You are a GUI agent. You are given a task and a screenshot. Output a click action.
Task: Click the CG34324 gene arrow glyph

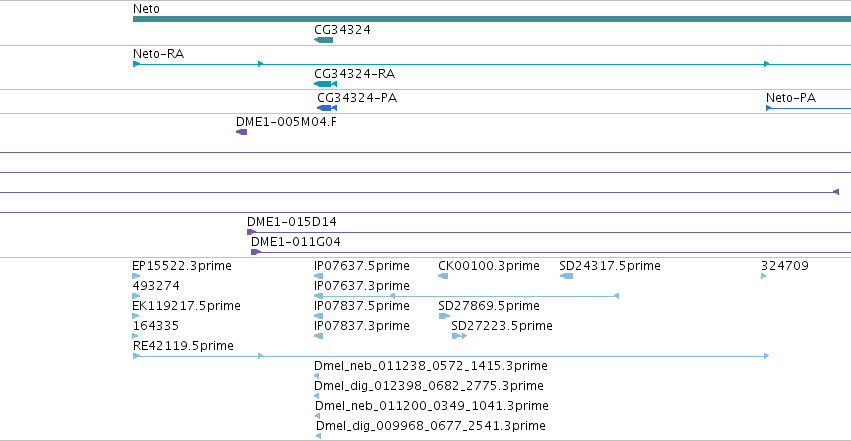pos(323,40)
